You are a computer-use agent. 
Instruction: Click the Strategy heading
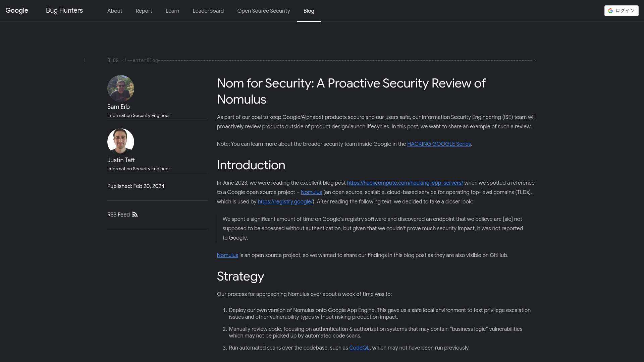[240, 276]
